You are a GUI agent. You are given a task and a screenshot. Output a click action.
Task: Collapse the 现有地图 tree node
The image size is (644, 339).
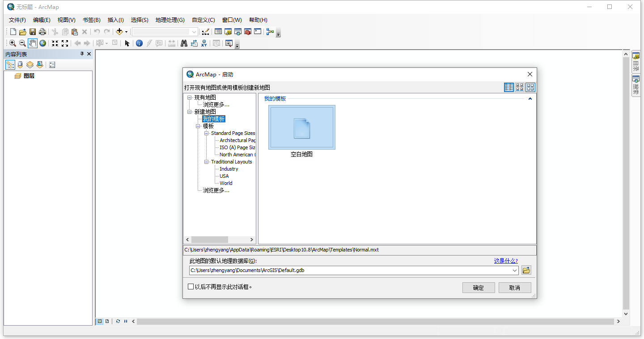pyautogui.click(x=190, y=97)
